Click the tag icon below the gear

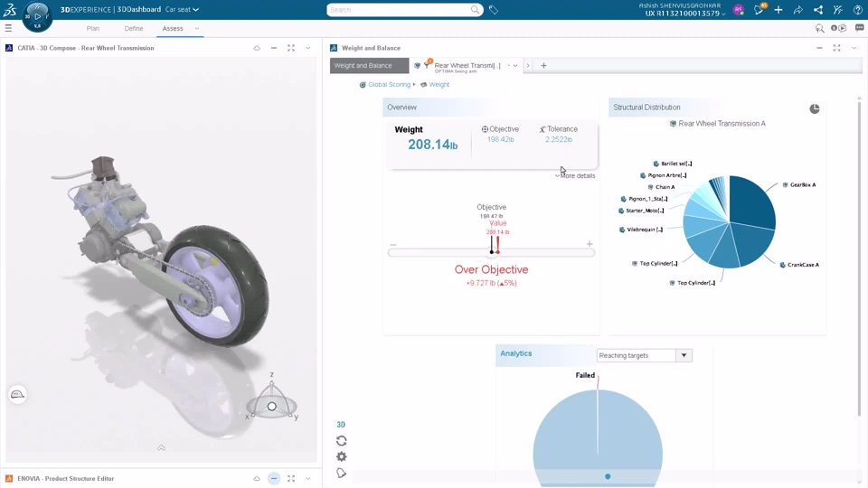(341, 473)
